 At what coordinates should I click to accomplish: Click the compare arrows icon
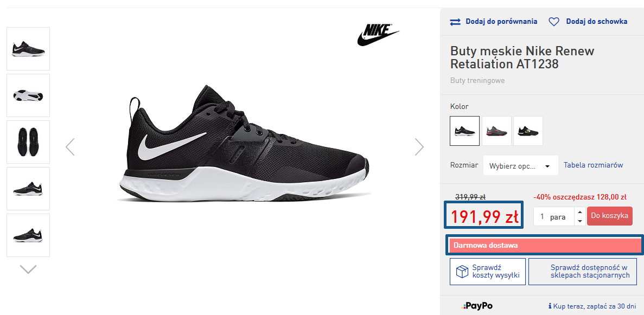(455, 22)
